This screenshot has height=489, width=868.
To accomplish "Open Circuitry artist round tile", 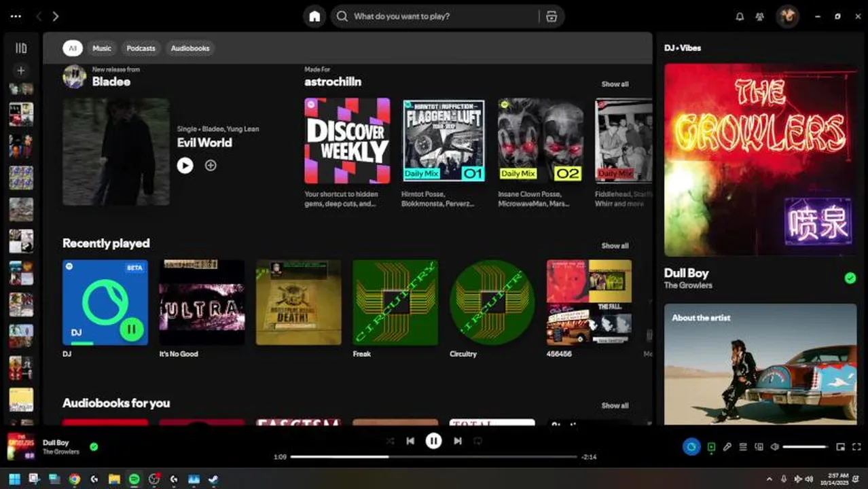I will tap(492, 302).
